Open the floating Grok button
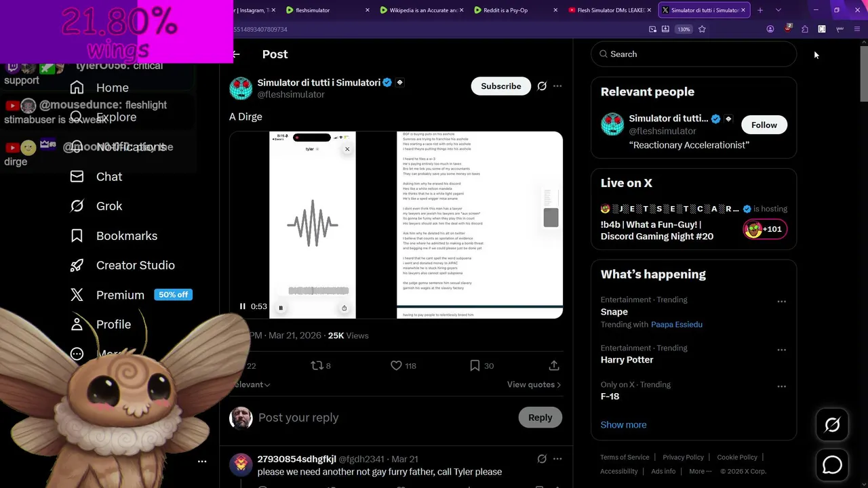Screen dimensions: 868x488 pyautogui.click(x=832, y=425)
